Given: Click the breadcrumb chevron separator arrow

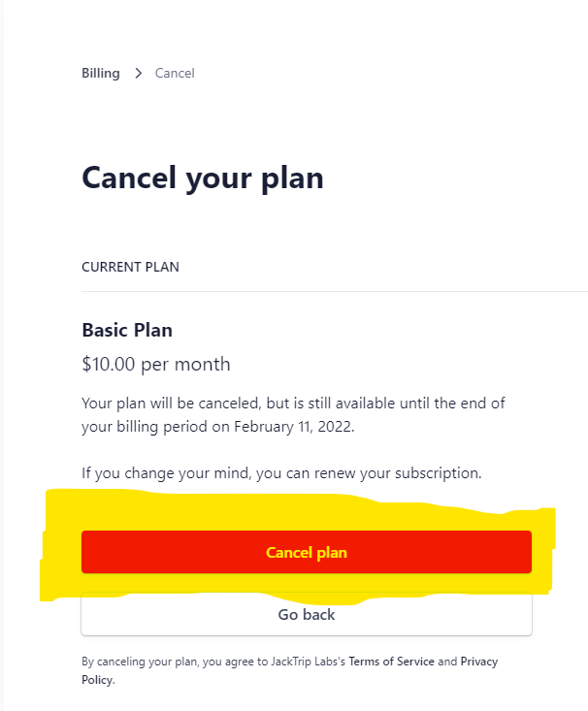Looking at the screenshot, I should 139,73.
